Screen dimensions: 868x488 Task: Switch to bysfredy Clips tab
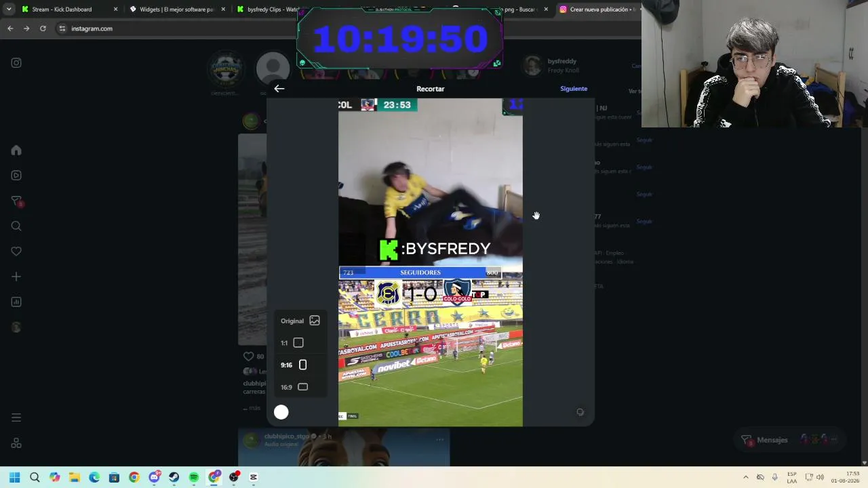268,9
